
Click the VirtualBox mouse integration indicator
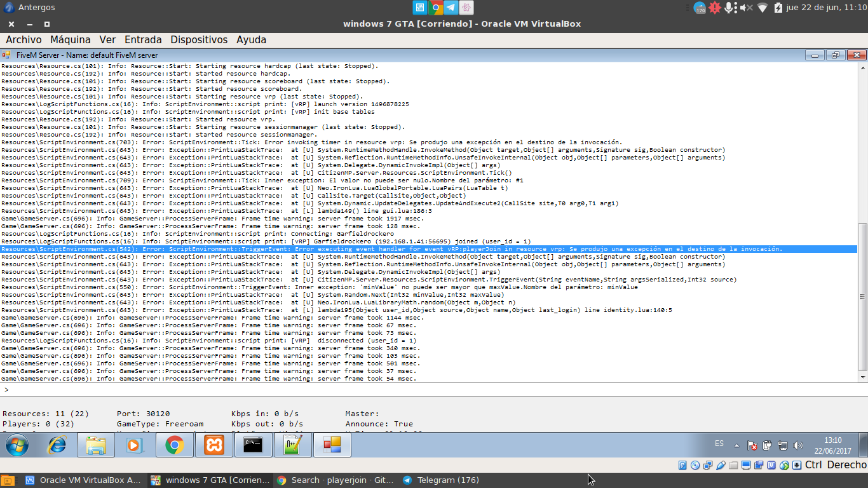click(784, 465)
